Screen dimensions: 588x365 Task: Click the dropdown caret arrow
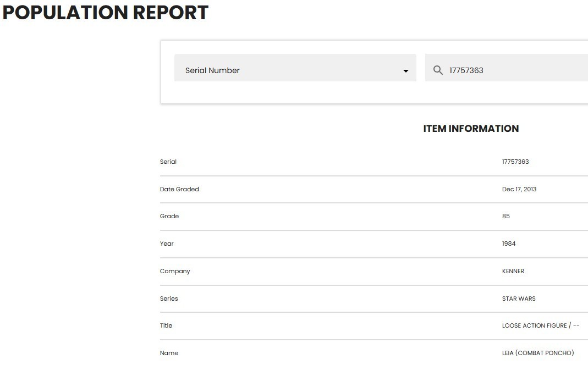pyautogui.click(x=406, y=71)
